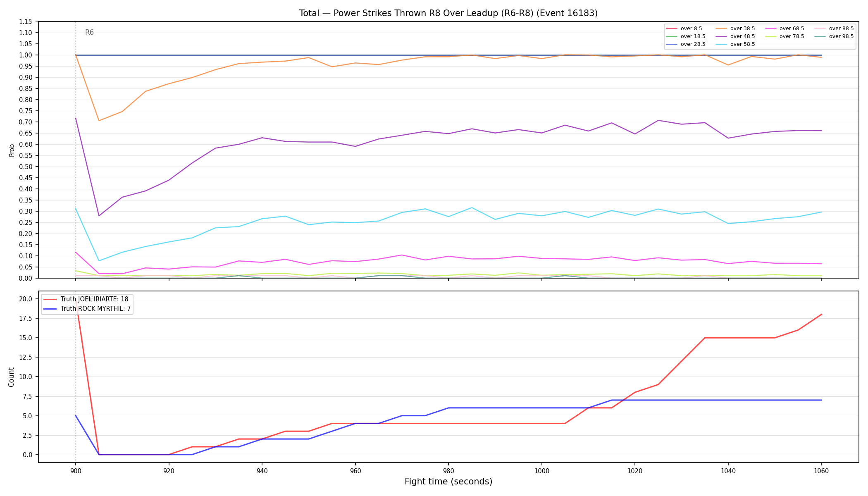Click the 0.50 tick on the Prob axis
Screen dimensions: 868x496
(25, 167)
